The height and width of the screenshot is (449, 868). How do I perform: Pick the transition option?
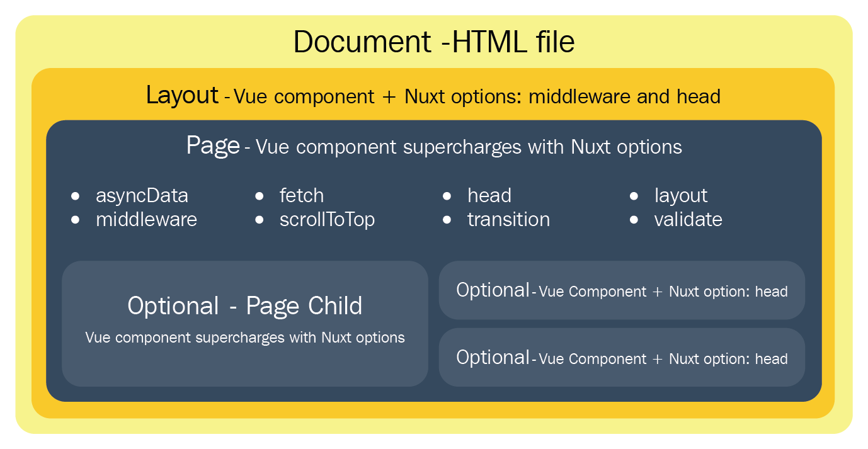(508, 220)
